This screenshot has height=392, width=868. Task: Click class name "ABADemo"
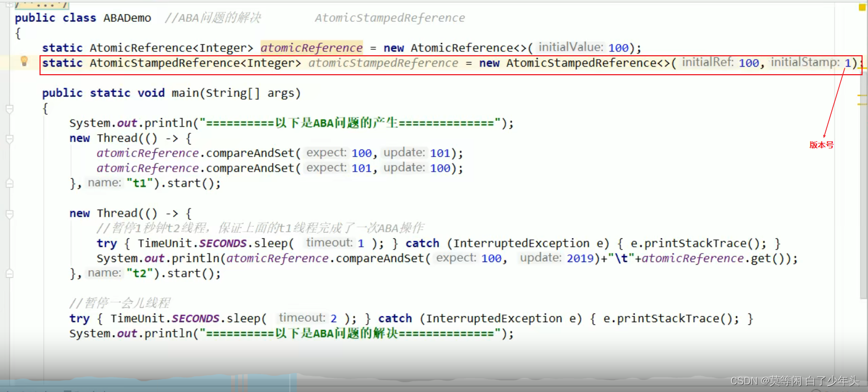127,18
